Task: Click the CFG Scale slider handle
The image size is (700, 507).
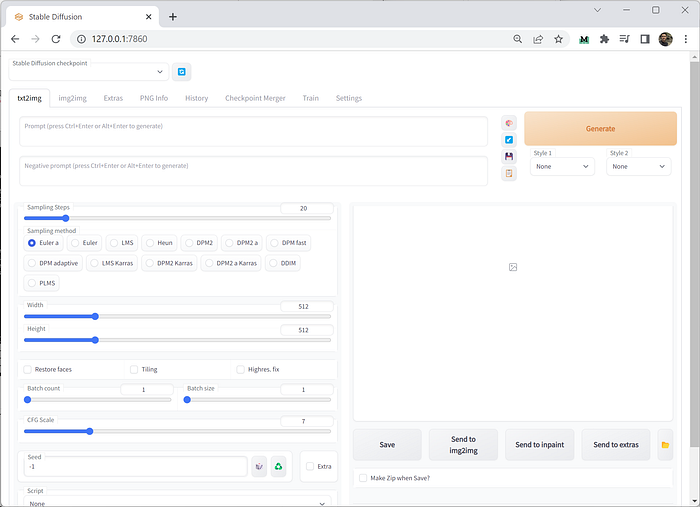Action: (90, 432)
